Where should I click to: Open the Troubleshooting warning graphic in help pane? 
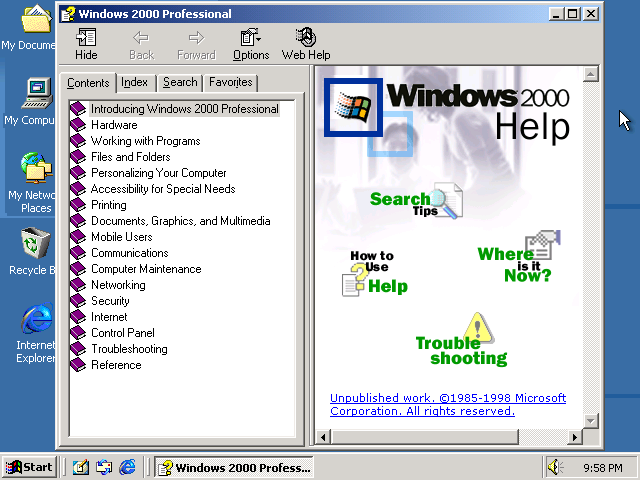(461, 340)
